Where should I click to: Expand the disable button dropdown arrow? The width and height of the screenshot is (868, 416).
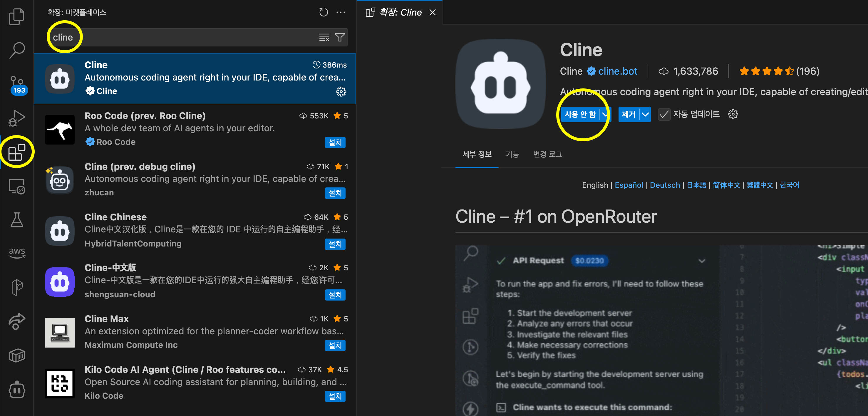coord(605,115)
